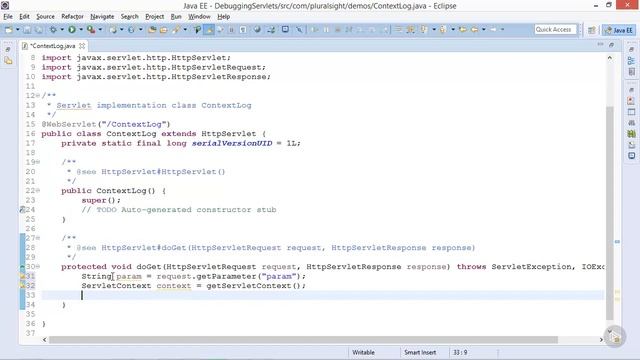This screenshot has width=640, height=360.
Task: Click the Toggle Breadcrumb toolbar icon
Action: [x=197, y=30]
